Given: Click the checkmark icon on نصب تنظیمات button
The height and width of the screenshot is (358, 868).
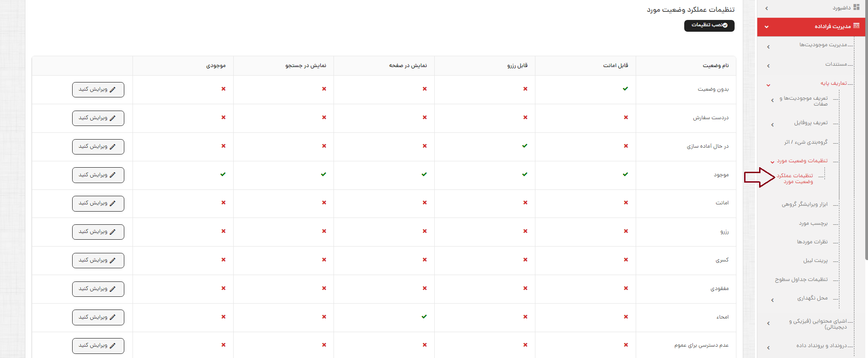Looking at the screenshot, I should point(725,25).
